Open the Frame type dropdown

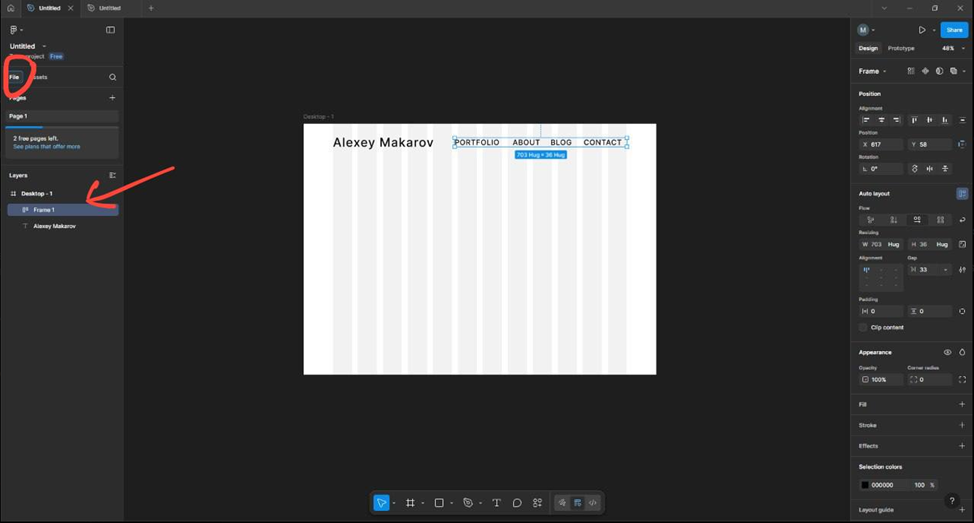[871, 71]
